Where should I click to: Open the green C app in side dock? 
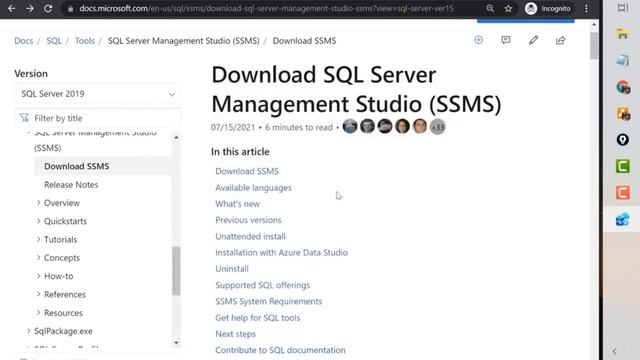622,167
